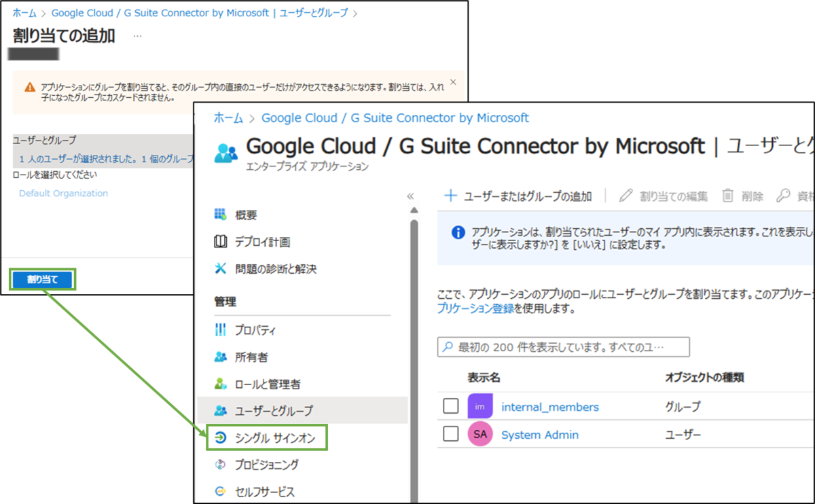The height and width of the screenshot is (504, 815).
Task: Click ユーザー cell in System Admin row
Action: [x=683, y=435]
